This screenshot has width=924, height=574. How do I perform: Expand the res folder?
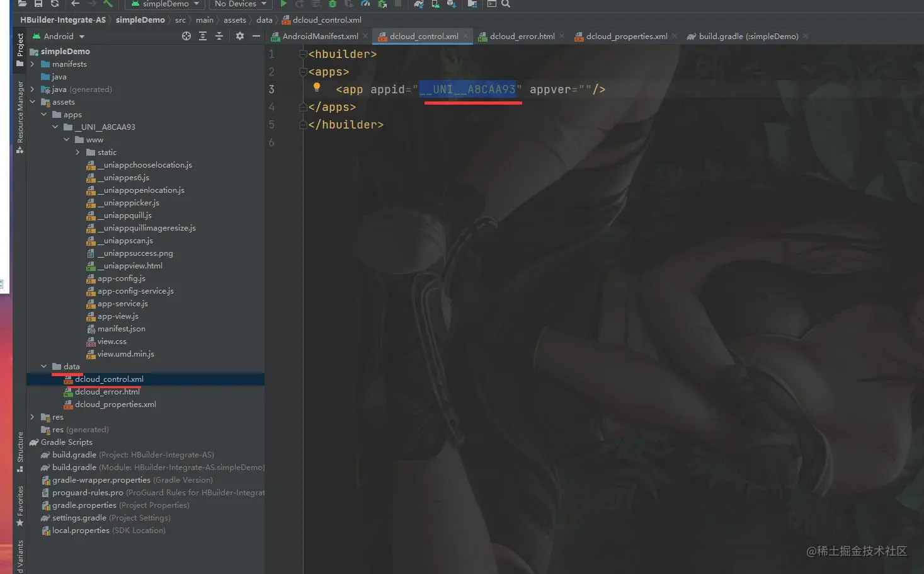pos(32,417)
